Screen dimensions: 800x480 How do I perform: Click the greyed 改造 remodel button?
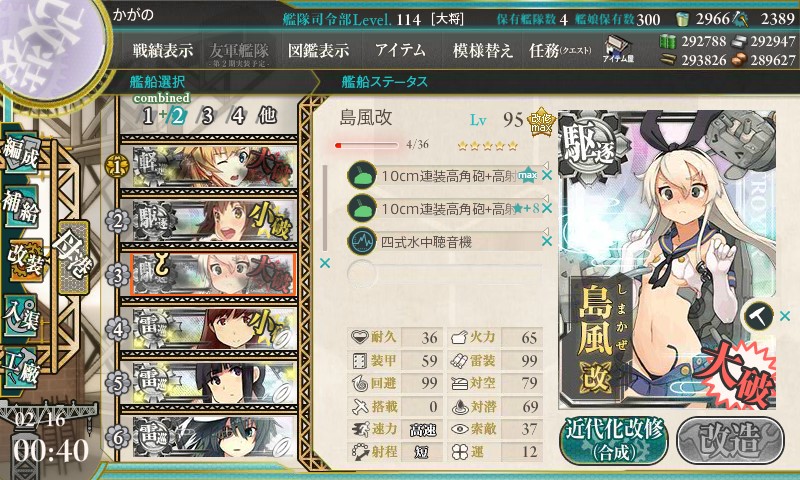730,440
